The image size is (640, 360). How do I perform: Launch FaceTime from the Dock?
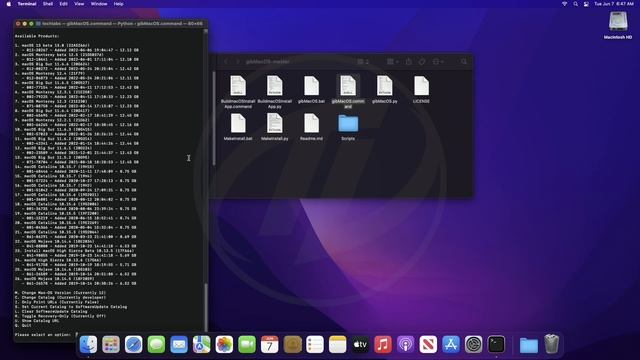click(x=247, y=344)
